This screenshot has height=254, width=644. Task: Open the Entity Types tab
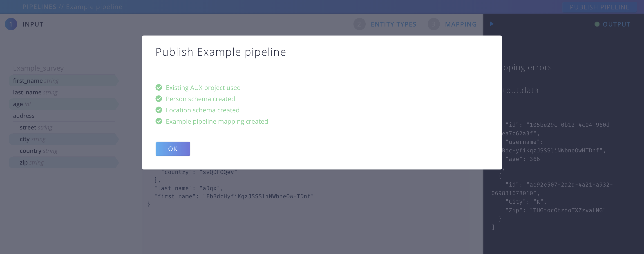pos(394,24)
